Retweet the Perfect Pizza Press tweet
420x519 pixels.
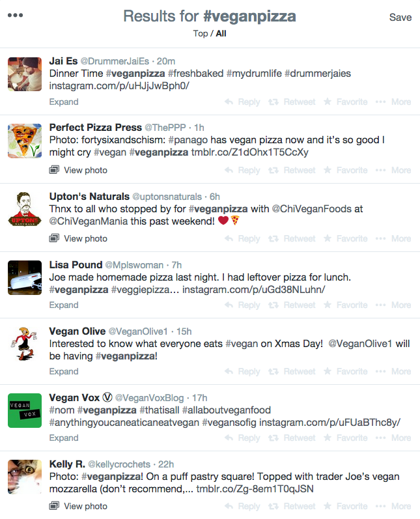(x=292, y=170)
